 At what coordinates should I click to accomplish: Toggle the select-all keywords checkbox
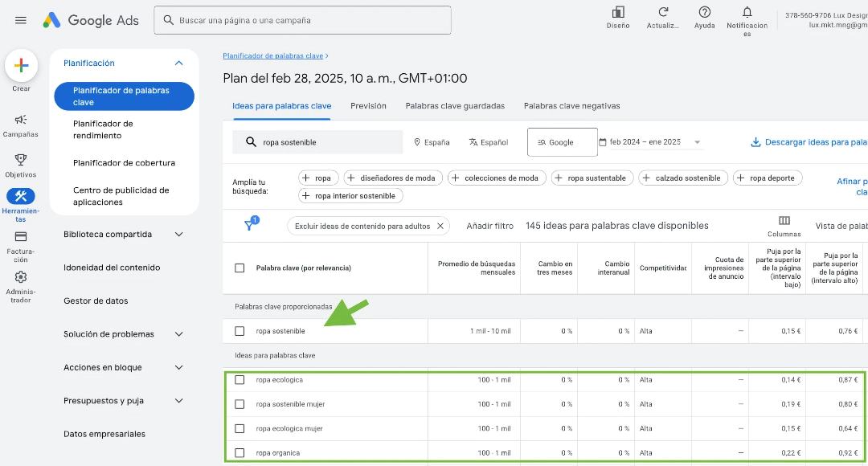(240, 268)
